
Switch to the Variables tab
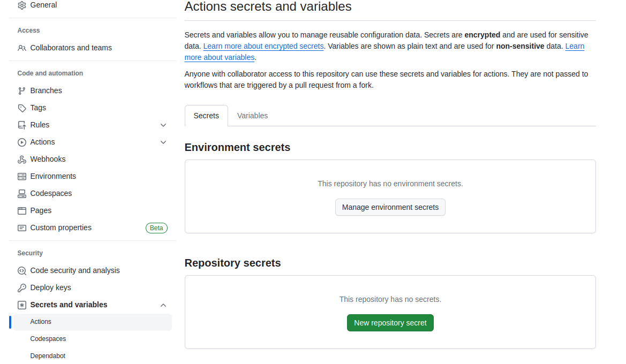point(252,116)
